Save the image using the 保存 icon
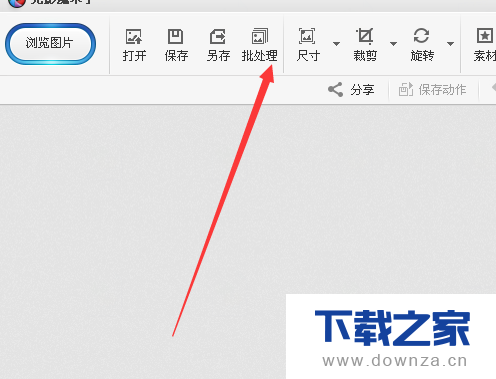 [176, 45]
